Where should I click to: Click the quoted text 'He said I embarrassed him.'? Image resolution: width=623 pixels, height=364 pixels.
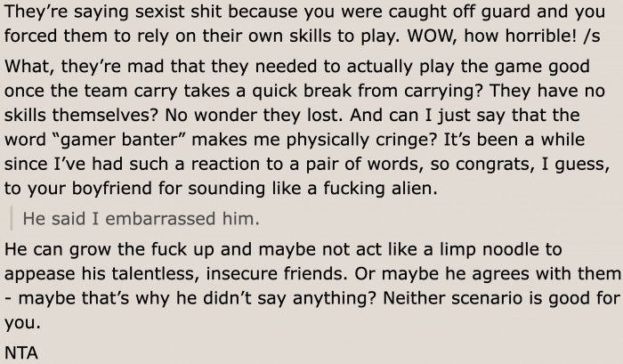click(141, 219)
